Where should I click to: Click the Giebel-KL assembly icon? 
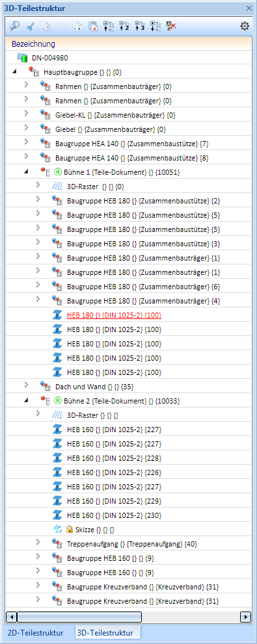point(45,115)
